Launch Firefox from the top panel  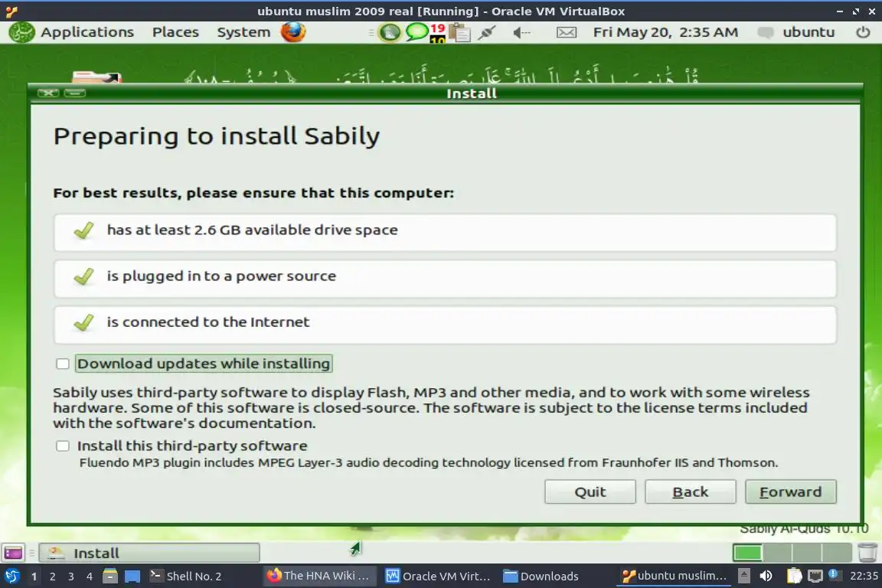293,32
